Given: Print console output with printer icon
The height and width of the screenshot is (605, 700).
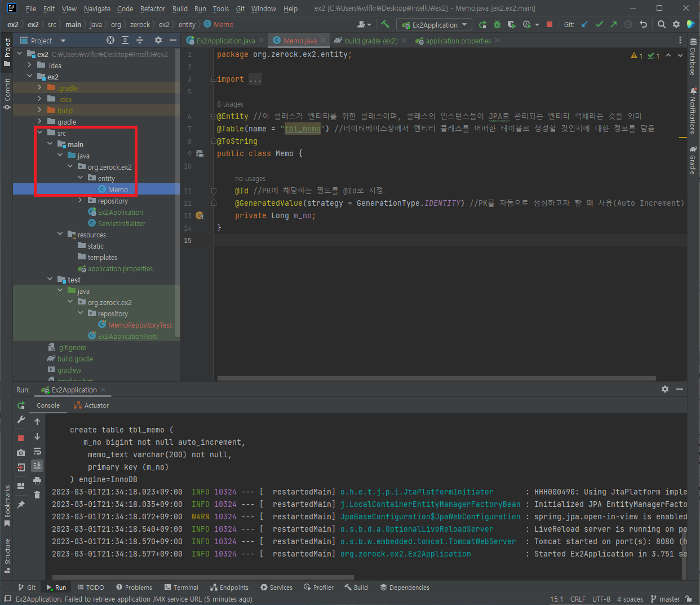Looking at the screenshot, I should pos(37,480).
